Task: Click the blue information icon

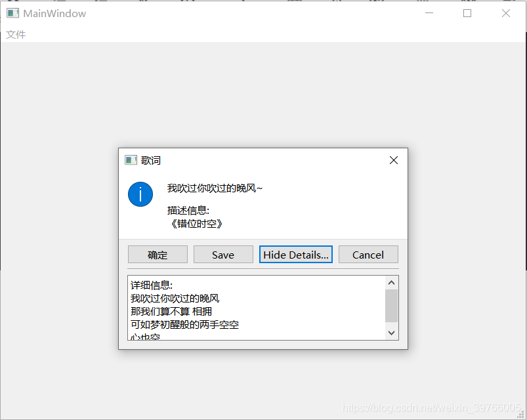Action: point(140,194)
